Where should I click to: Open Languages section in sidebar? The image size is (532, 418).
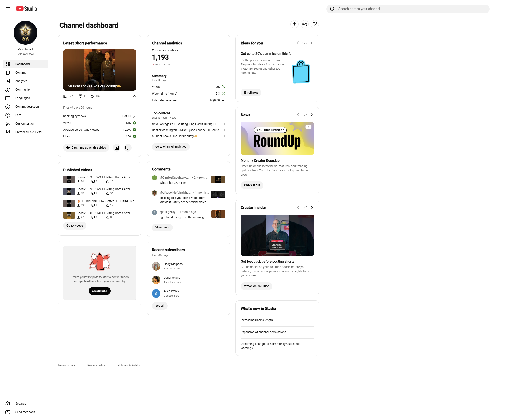tap(25, 98)
